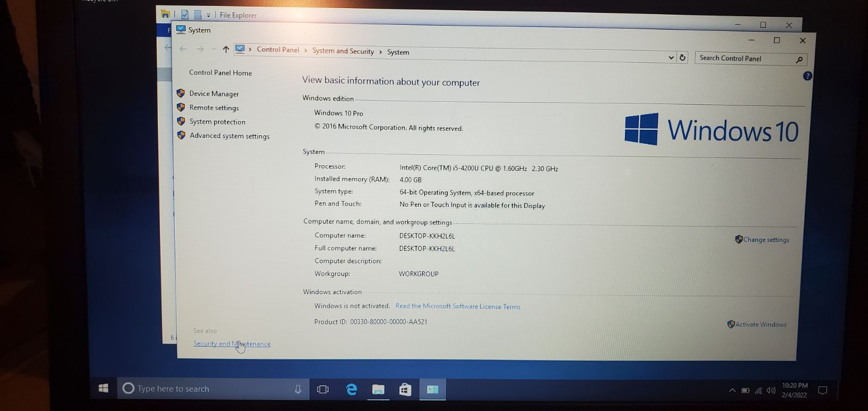The height and width of the screenshot is (411, 868).
Task: Open Microsoft Store from taskbar
Action: click(x=405, y=390)
